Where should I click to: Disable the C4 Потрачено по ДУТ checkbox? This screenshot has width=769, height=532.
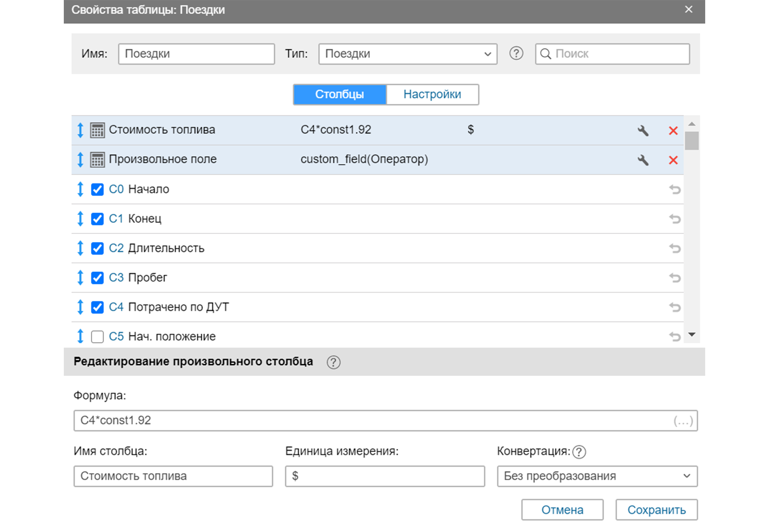97,308
